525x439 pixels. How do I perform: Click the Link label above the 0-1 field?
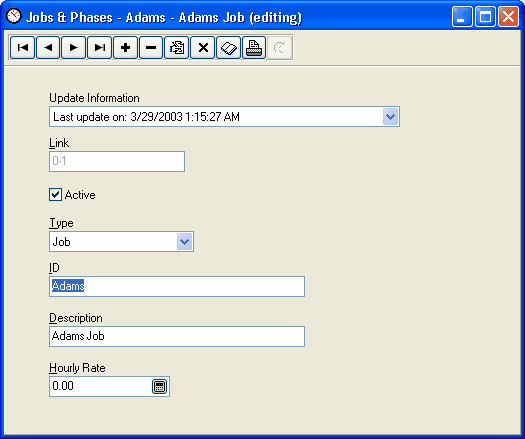coord(59,143)
